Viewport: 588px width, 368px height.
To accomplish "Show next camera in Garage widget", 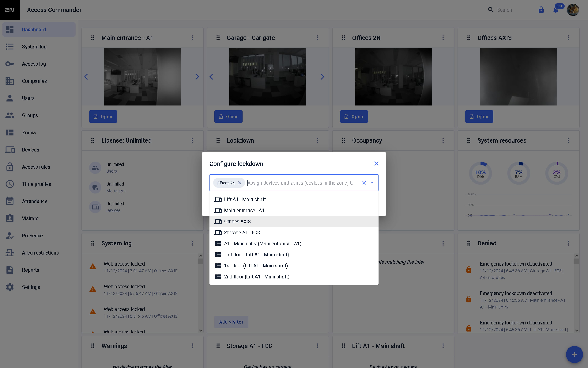I will [x=322, y=77].
